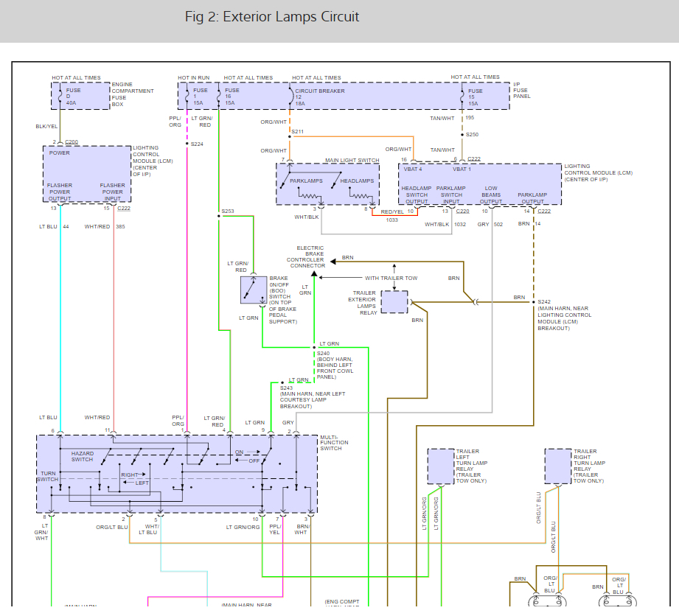
Task: Click the circuit number "385"
Action: click(x=120, y=227)
